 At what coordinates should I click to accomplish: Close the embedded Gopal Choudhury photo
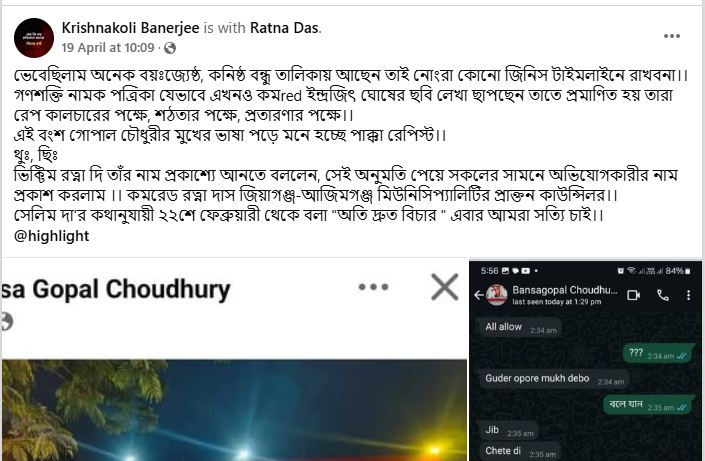pos(444,287)
